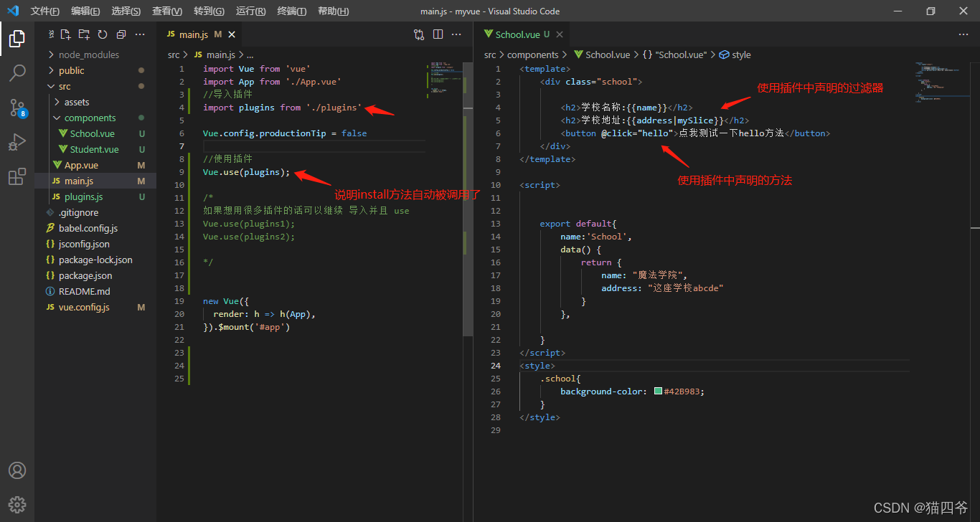This screenshot has width=980, height=522.
Task: Click the VS Code logo icon in title bar
Action: pyautogui.click(x=12, y=11)
